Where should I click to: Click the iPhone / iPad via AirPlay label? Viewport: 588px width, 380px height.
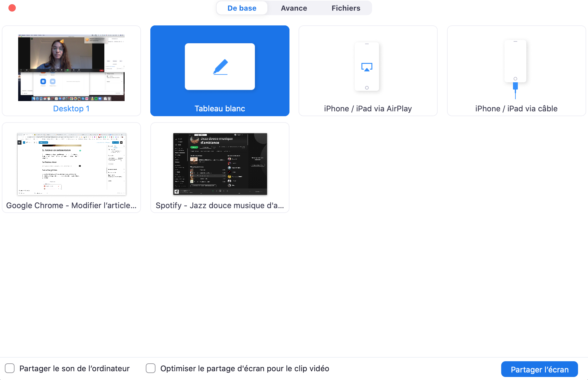pos(368,109)
